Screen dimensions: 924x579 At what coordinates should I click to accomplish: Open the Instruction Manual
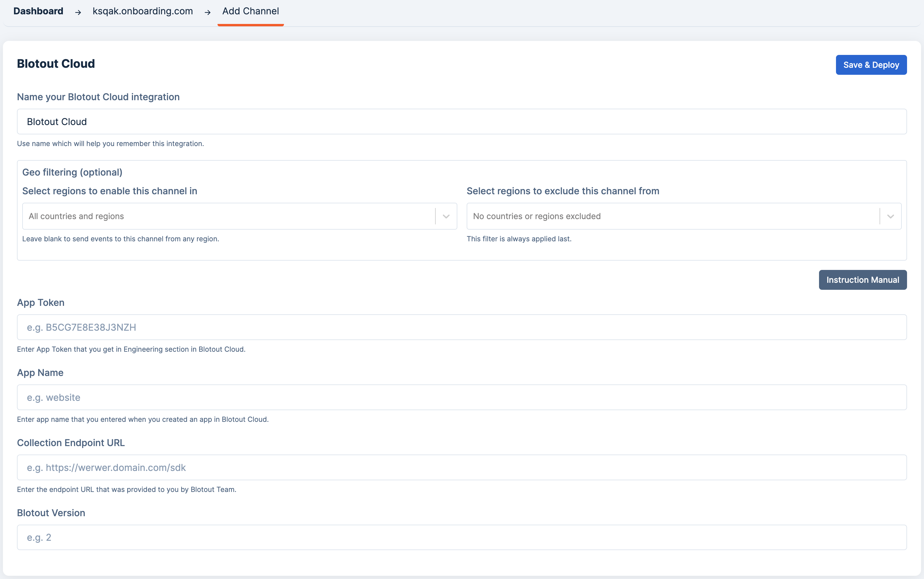[x=862, y=280]
